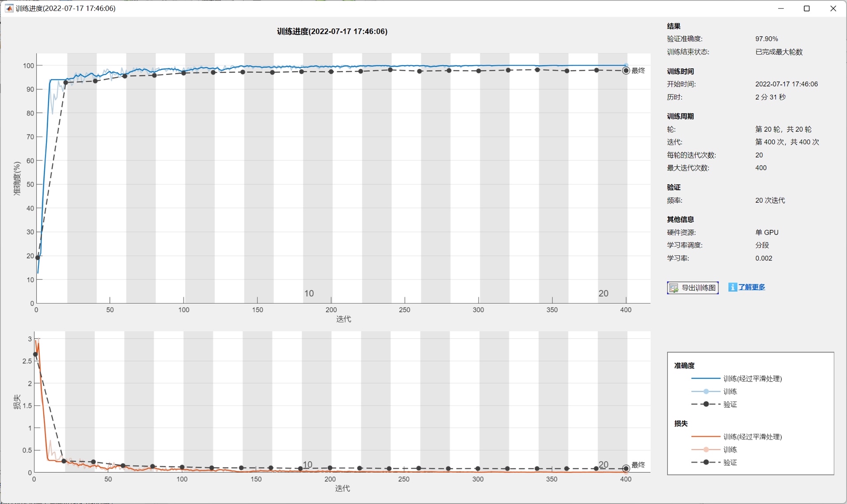Image resolution: width=847 pixels, height=504 pixels.
Task: Click loss smoothed training legend line
Action: click(706, 437)
